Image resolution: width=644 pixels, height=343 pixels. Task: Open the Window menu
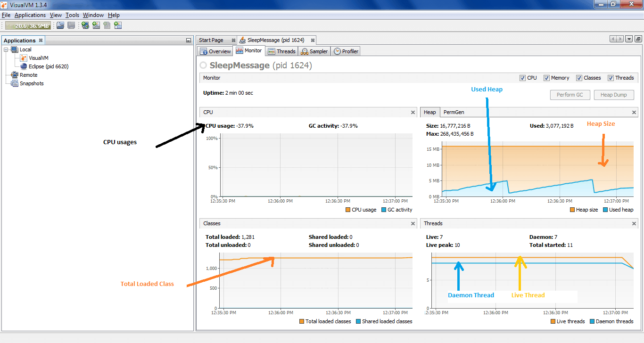pos(93,15)
